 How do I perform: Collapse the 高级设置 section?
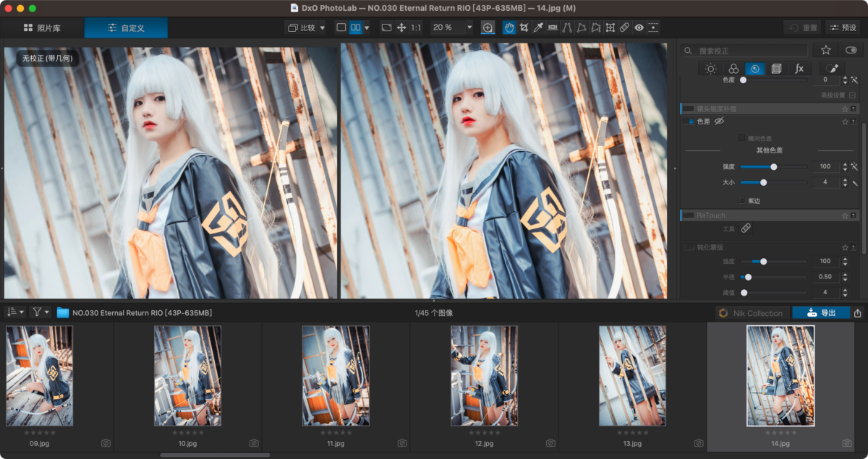click(853, 95)
